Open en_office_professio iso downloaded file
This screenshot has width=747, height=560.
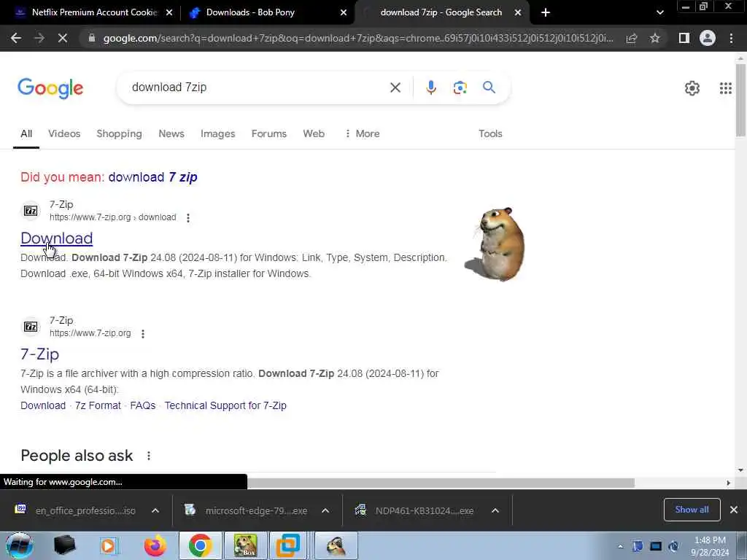tap(76, 510)
